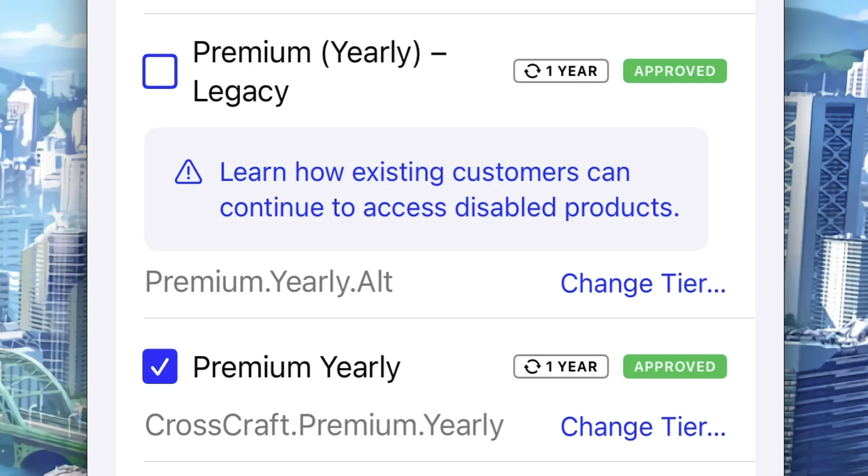Click the 1 YEAR badge for Premium Yearly
Screen dimensions: 868x476
click(560, 366)
